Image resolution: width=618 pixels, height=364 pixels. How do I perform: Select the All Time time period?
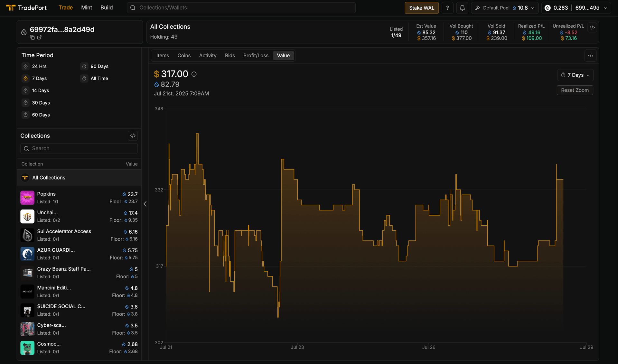(98, 78)
